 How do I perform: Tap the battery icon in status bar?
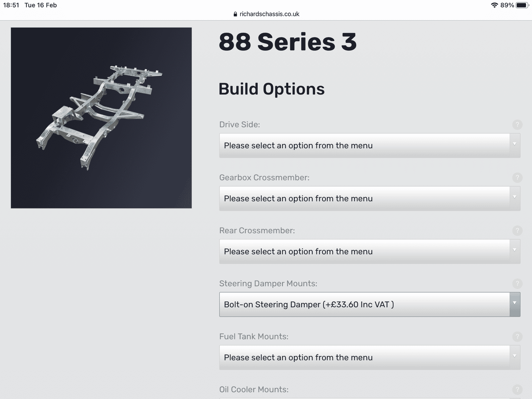(522, 5)
